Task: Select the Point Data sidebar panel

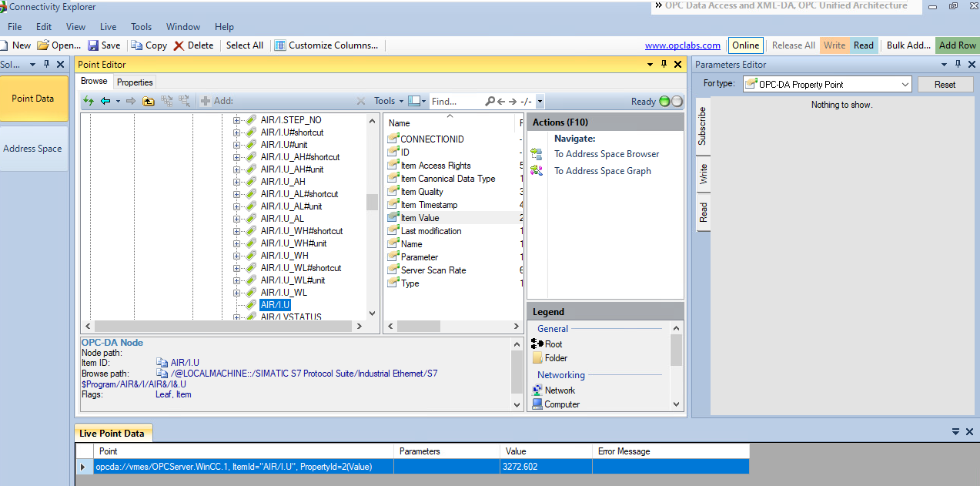Action: tap(33, 99)
